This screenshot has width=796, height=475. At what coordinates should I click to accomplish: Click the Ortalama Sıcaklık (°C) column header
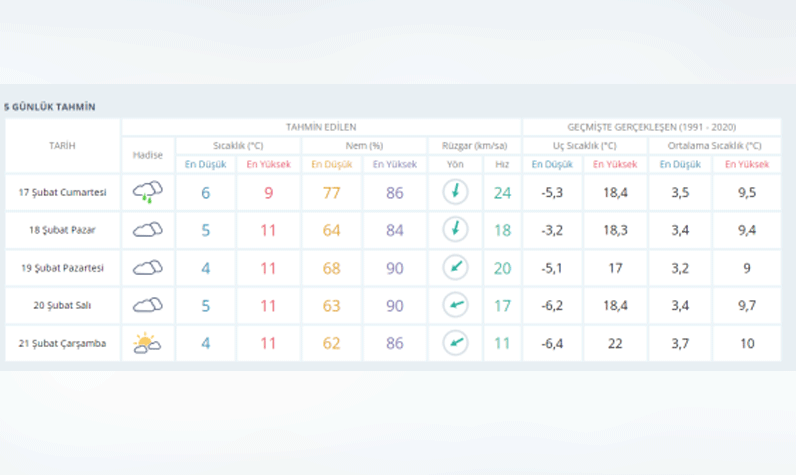click(712, 145)
